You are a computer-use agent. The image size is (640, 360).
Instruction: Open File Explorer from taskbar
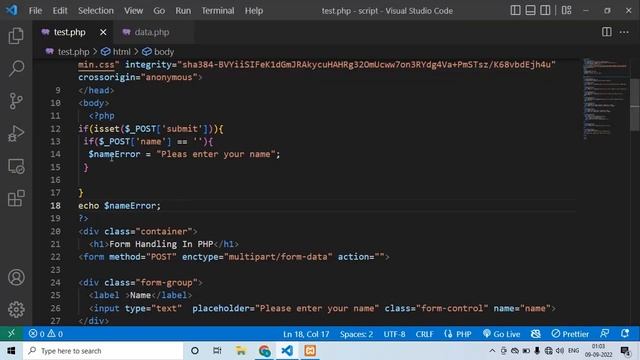tap(241, 351)
